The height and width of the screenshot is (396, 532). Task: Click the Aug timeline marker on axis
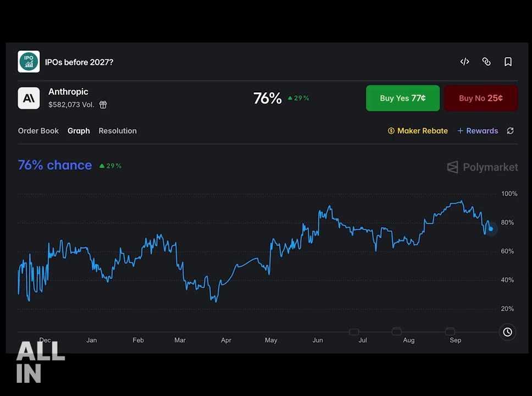(x=397, y=331)
